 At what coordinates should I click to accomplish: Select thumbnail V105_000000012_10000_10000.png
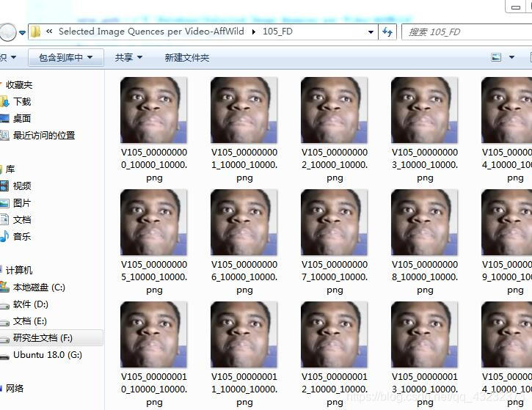(334, 334)
